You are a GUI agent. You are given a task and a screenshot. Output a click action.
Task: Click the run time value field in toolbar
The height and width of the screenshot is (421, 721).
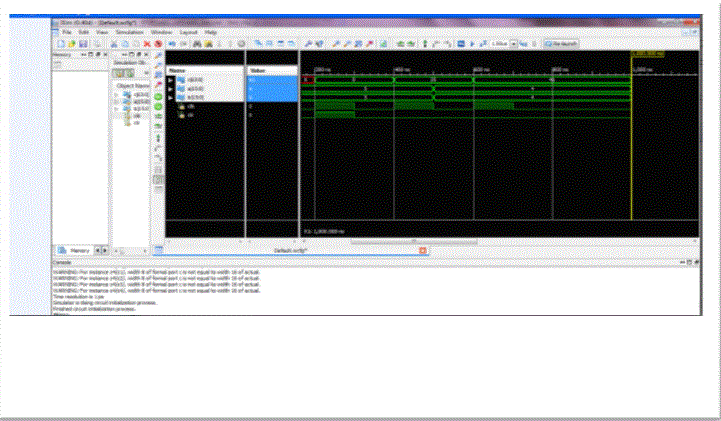[500, 44]
